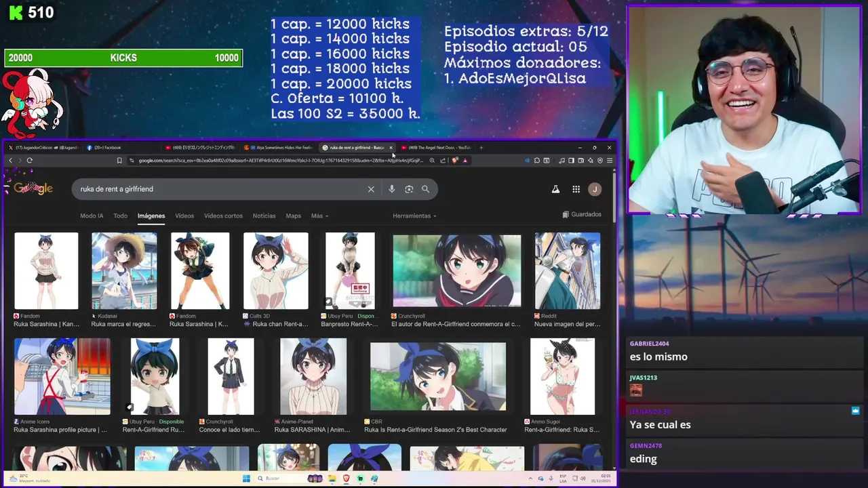Open a new browser tab
The image size is (868, 488).
click(x=481, y=147)
